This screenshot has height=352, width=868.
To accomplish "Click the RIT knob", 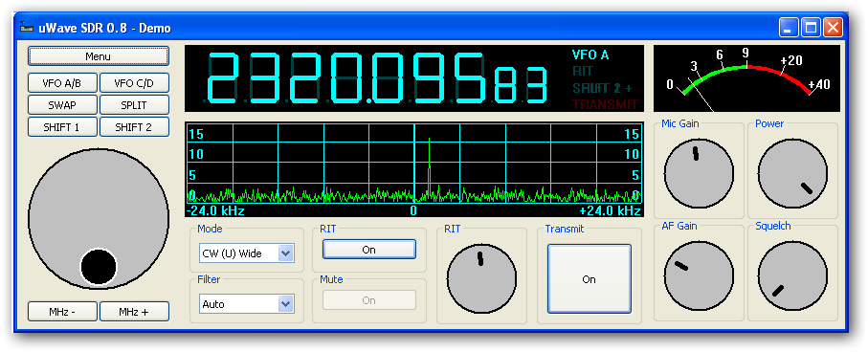I will coord(481,279).
